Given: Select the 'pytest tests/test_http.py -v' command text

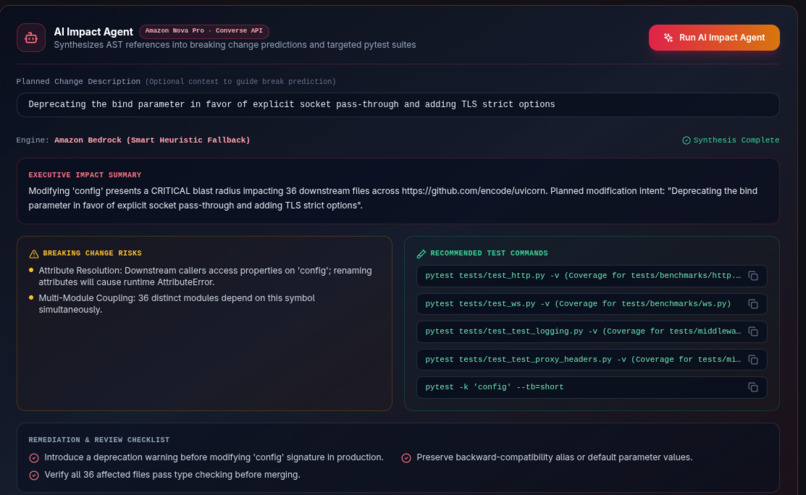Looking at the screenshot, I should pyautogui.click(x=583, y=276).
